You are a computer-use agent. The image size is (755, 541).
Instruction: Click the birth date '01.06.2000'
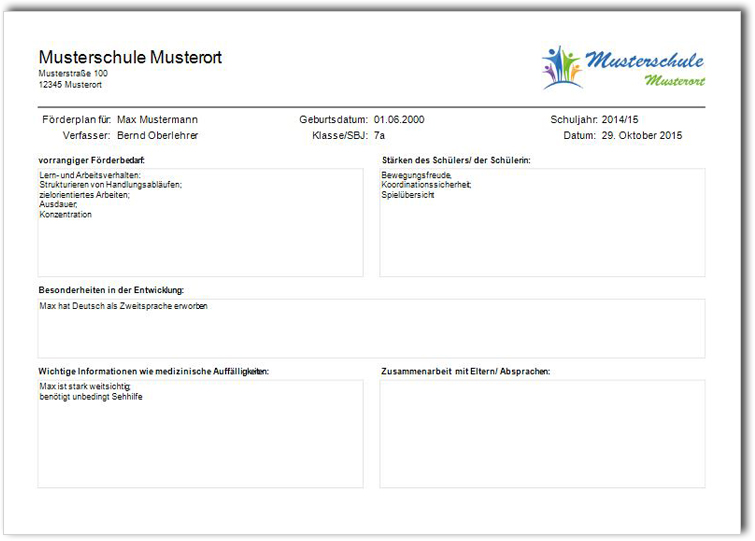point(399,119)
